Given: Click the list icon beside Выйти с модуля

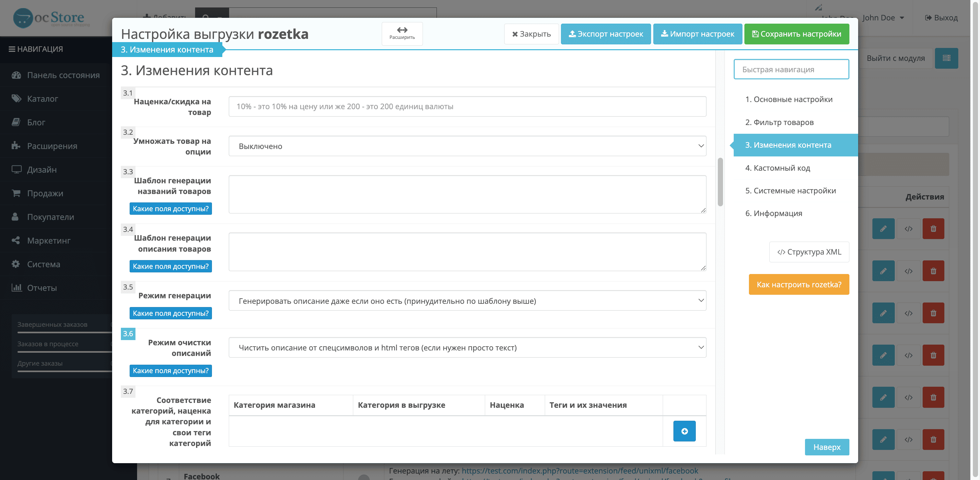Looking at the screenshot, I should tap(947, 58).
